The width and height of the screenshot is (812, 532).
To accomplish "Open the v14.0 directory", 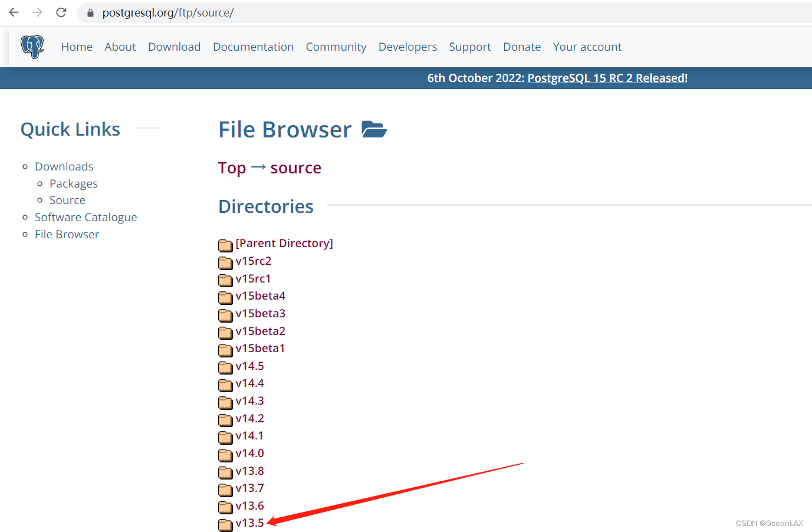I will click(250, 453).
